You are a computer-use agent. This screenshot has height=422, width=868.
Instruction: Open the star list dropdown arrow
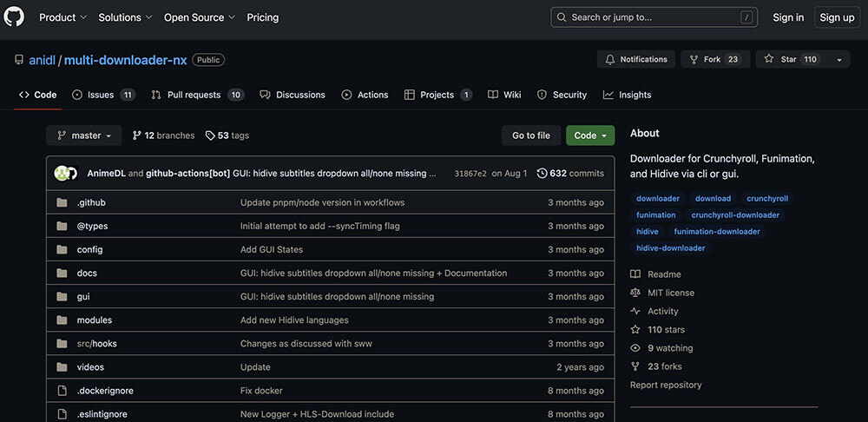click(x=838, y=60)
